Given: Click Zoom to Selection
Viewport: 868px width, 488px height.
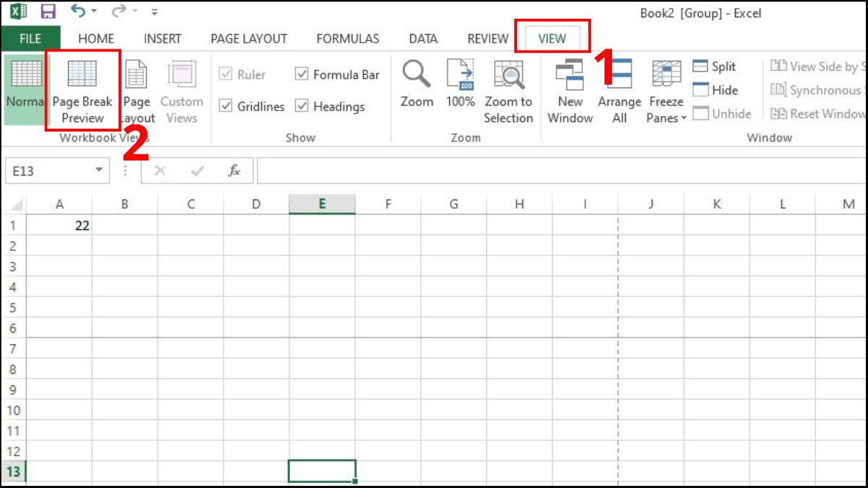Looking at the screenshot, I should tap(509, 90).
